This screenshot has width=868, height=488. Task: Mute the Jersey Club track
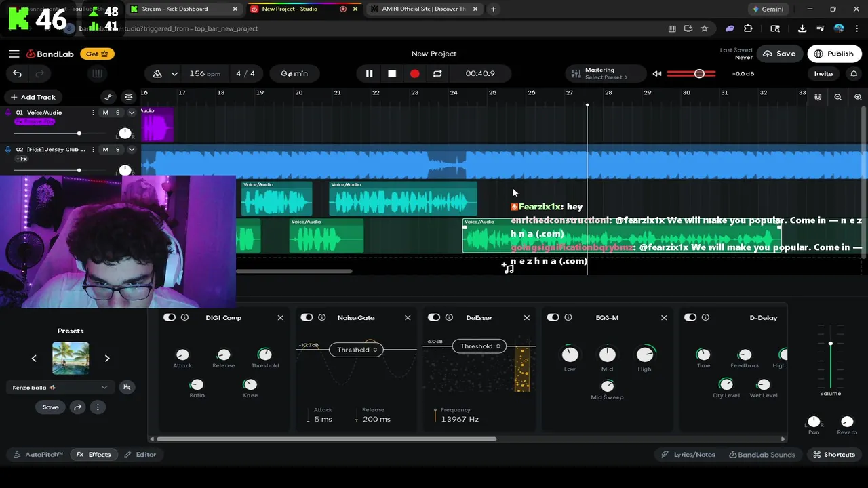pyautogui.click(x=105, y=149)
